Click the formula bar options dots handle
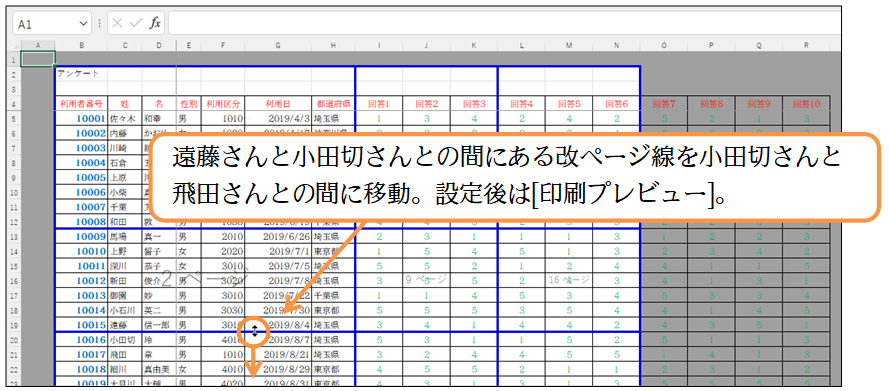This screenshot has width=889, height=391. (100, 24)
